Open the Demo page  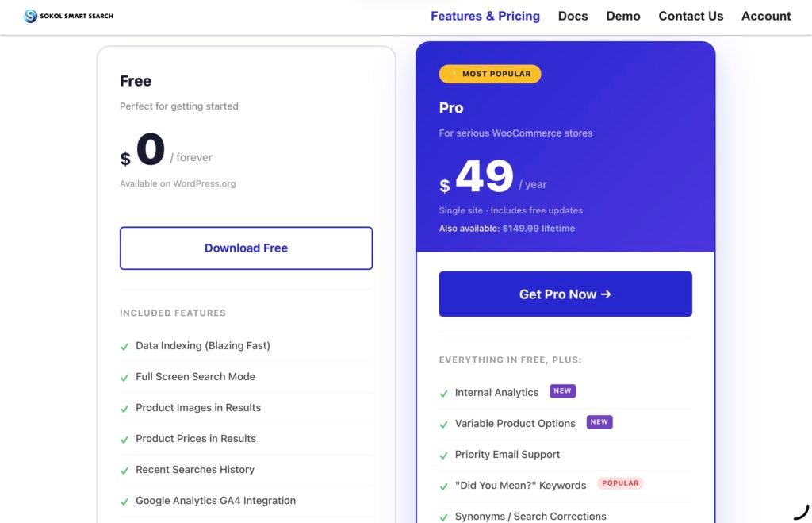[x=623, y=16]
